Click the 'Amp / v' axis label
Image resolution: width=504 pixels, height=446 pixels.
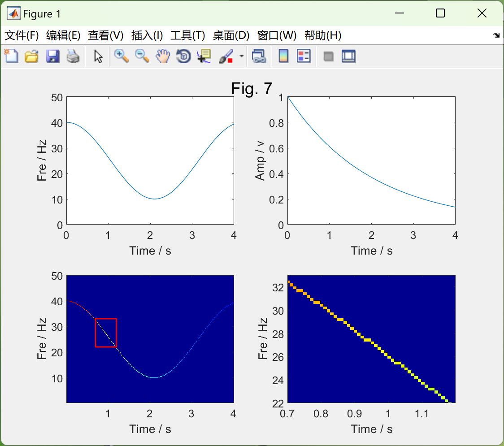[x=259, y=160]
